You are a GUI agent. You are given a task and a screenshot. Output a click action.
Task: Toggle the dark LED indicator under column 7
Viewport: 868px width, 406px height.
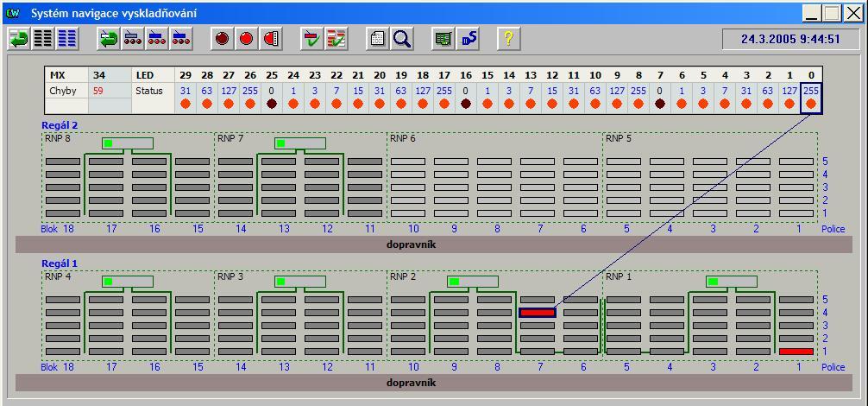(x=660, y=105)
